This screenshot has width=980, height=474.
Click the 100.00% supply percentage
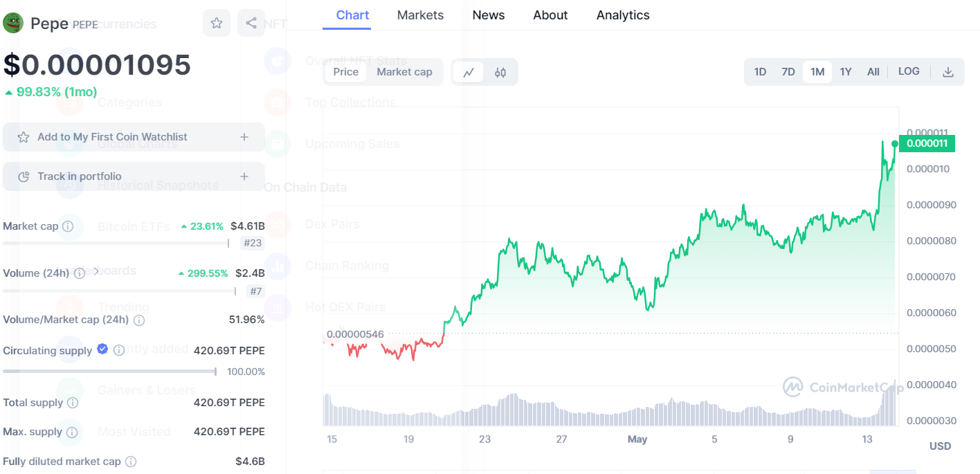click(x=246, y=372)
